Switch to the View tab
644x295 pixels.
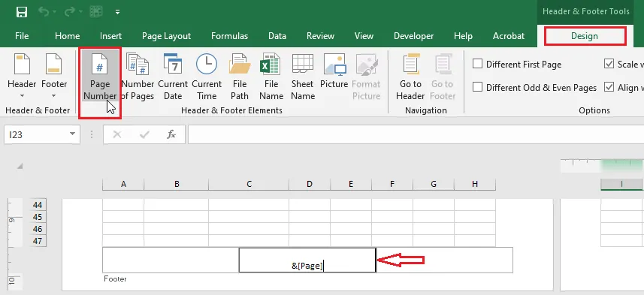[x=364, y=36]
